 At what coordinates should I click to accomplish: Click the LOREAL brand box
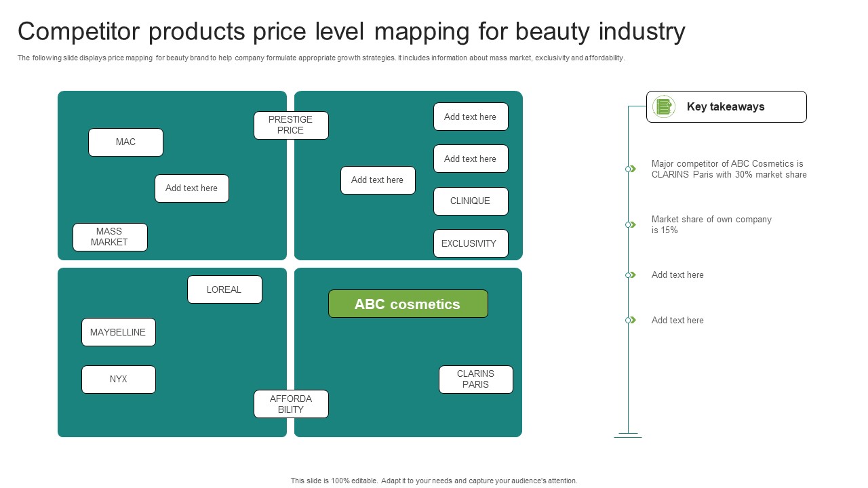224,289
